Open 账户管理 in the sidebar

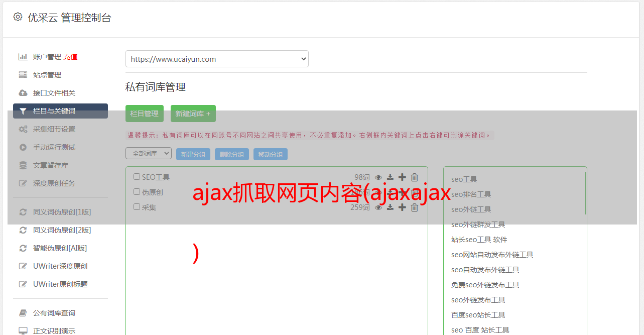tap(47, 57)
